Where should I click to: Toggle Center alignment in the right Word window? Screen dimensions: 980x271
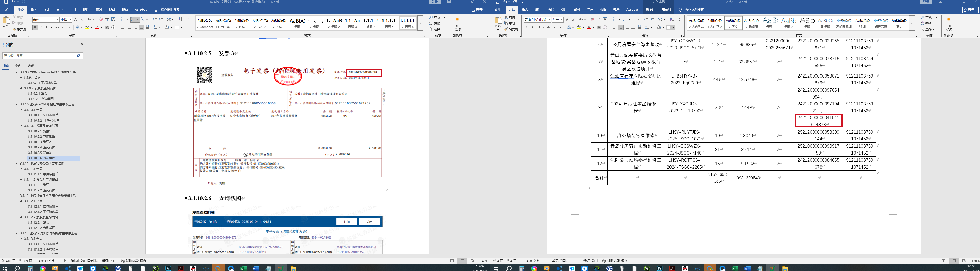click(621, 27)
